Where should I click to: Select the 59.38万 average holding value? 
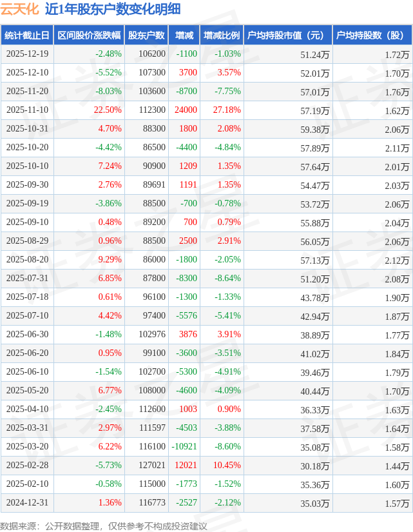click(314, 129)
